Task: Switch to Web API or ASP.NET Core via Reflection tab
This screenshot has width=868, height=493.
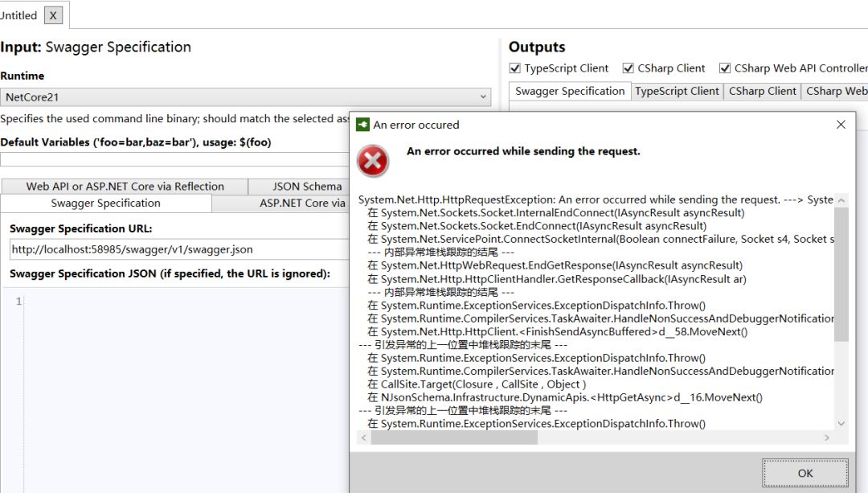Action: [125, 186]
